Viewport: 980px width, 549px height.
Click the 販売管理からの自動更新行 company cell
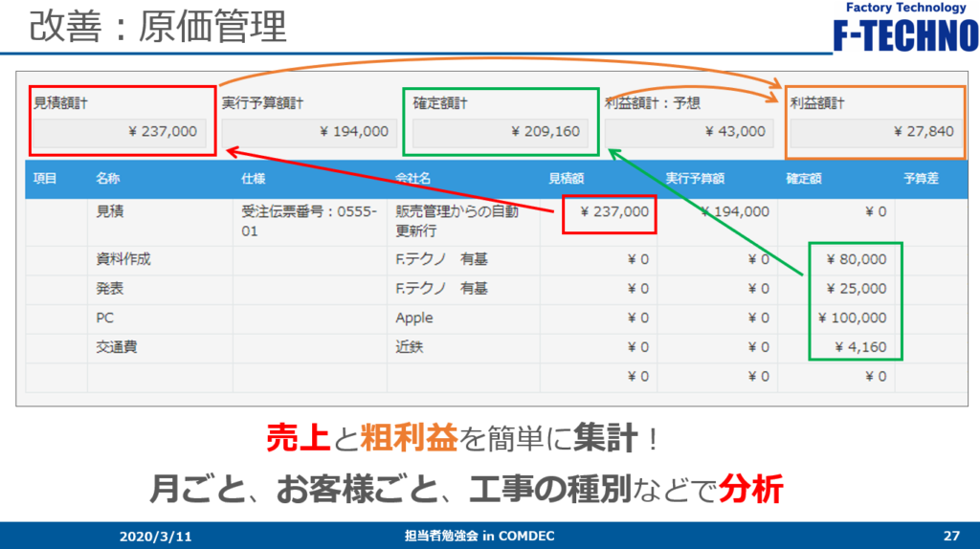(x=464, y=222)
